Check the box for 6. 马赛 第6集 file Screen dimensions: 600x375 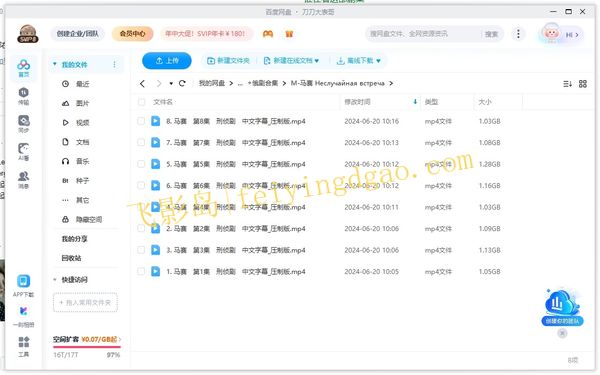tap(141, 185)
